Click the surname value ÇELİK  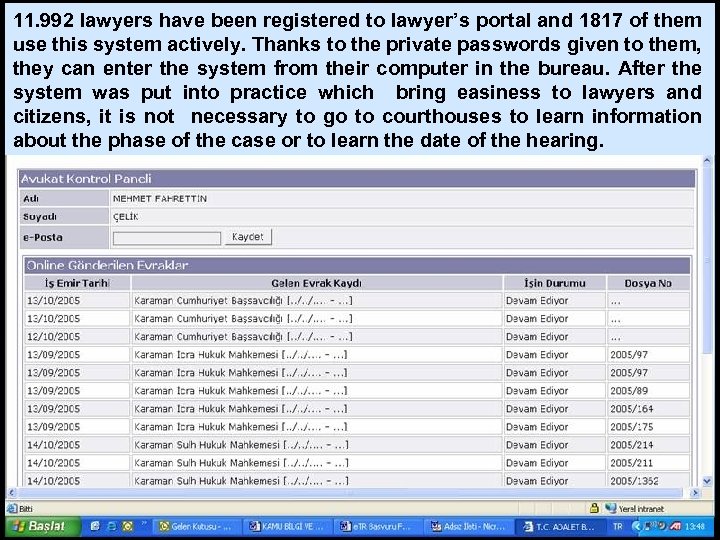125,217
